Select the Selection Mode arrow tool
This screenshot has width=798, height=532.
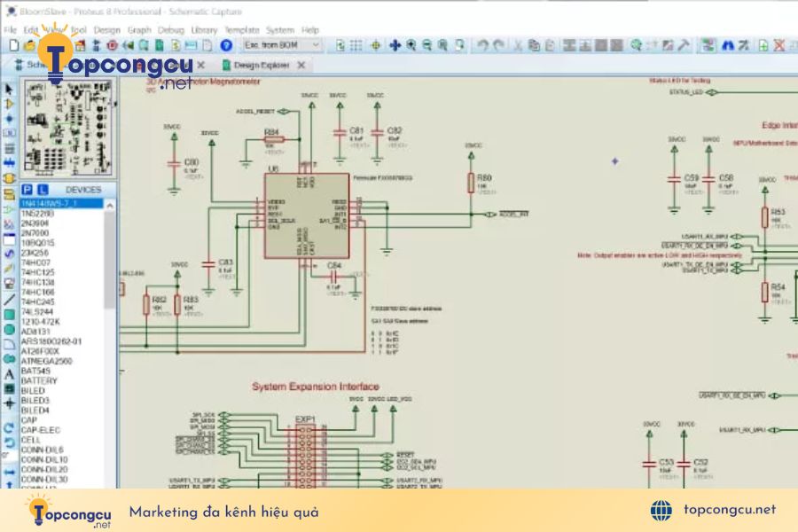click(x=9, y=90)
